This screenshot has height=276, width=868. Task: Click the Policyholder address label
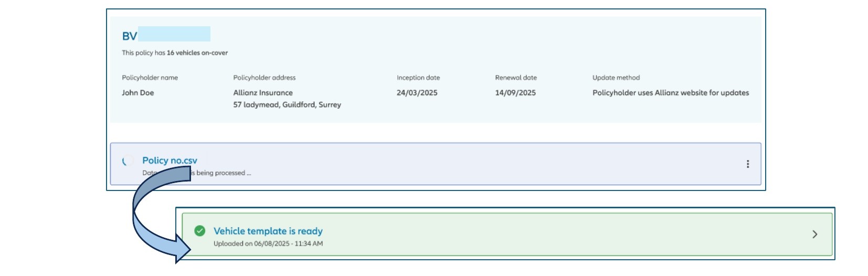(x=264, y=78)
